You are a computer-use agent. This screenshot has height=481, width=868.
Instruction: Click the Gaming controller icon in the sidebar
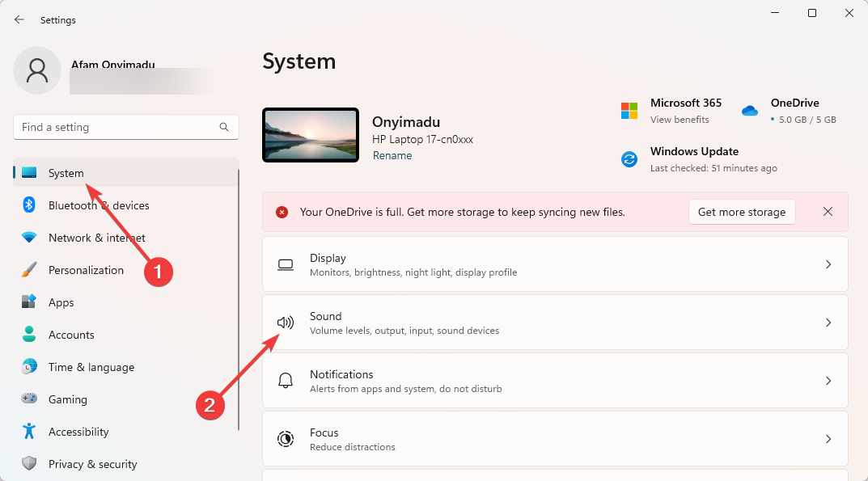(x=29, y=399)
